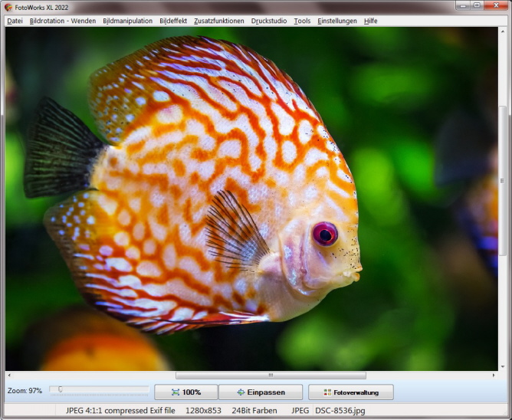Click the FotoWorks XL app icon in title bar
Viewport: 512px width, 420px height.
8,7
